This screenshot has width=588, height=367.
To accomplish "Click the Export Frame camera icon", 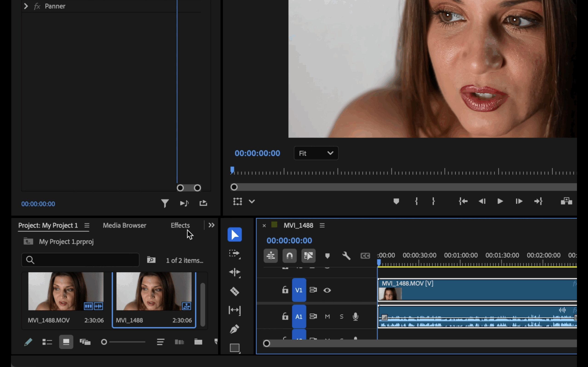I will (x=566, y=201).
